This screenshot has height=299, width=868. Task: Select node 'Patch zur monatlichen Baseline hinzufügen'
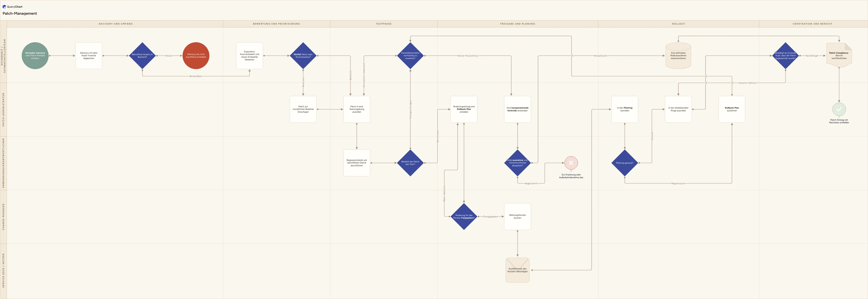[x=303, y=109]
